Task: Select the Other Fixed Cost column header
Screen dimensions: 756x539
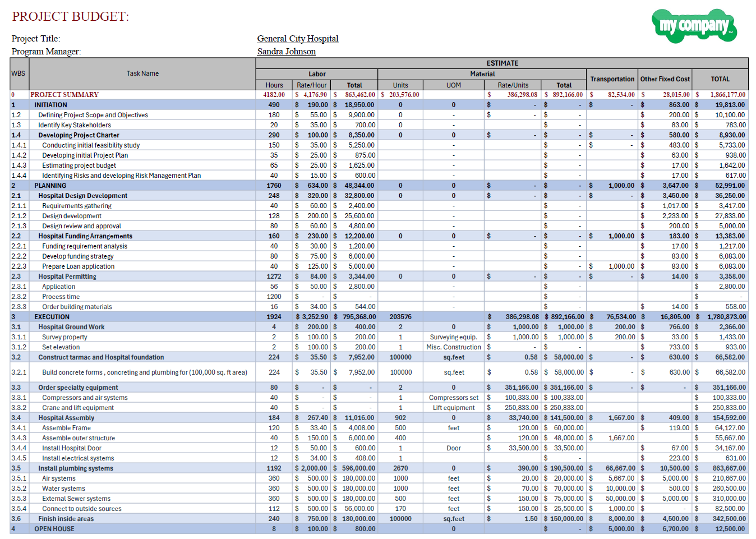Action: (665, 79)
